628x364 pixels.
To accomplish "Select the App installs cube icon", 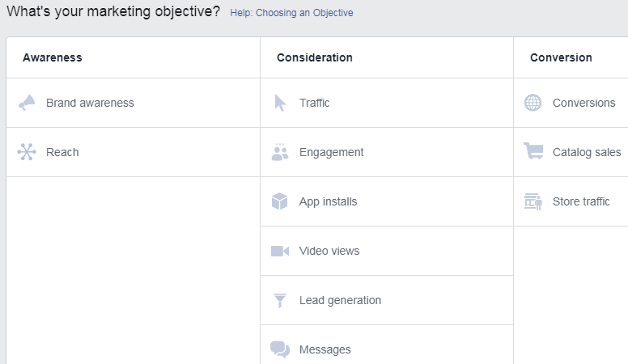I will point(280,201).
